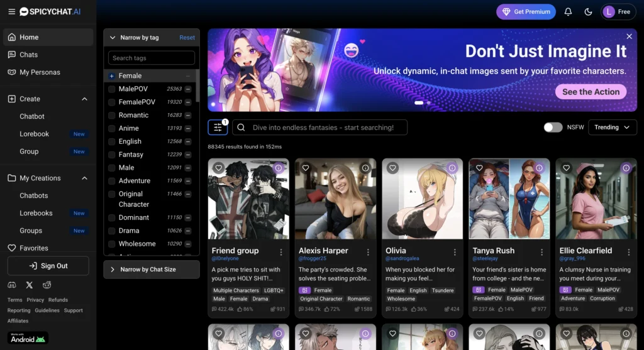Open the Trending sort dropdown

tap(612, 127)
